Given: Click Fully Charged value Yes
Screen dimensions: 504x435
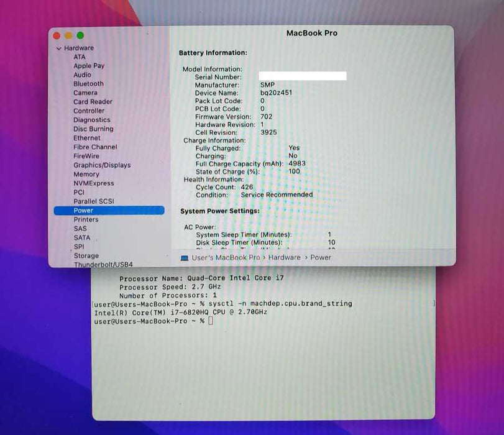Looking at the screenshot, I should click(x=294, y=148).
